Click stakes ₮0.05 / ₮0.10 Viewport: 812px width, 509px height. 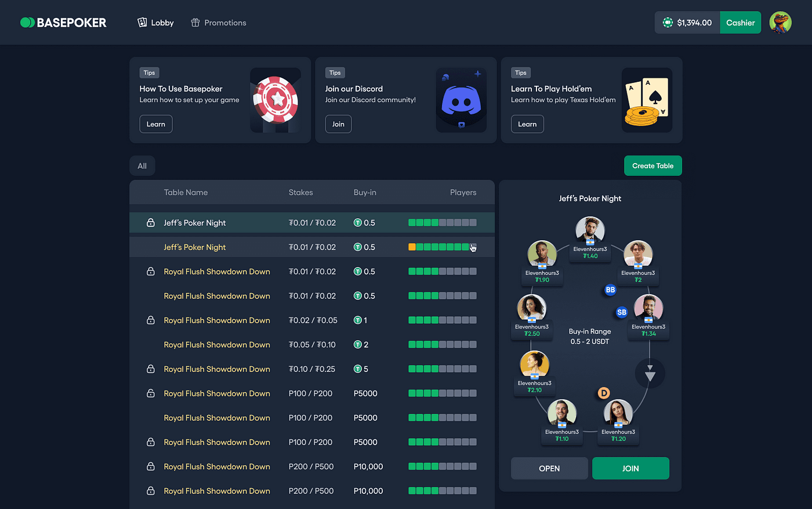coord(312,345)
